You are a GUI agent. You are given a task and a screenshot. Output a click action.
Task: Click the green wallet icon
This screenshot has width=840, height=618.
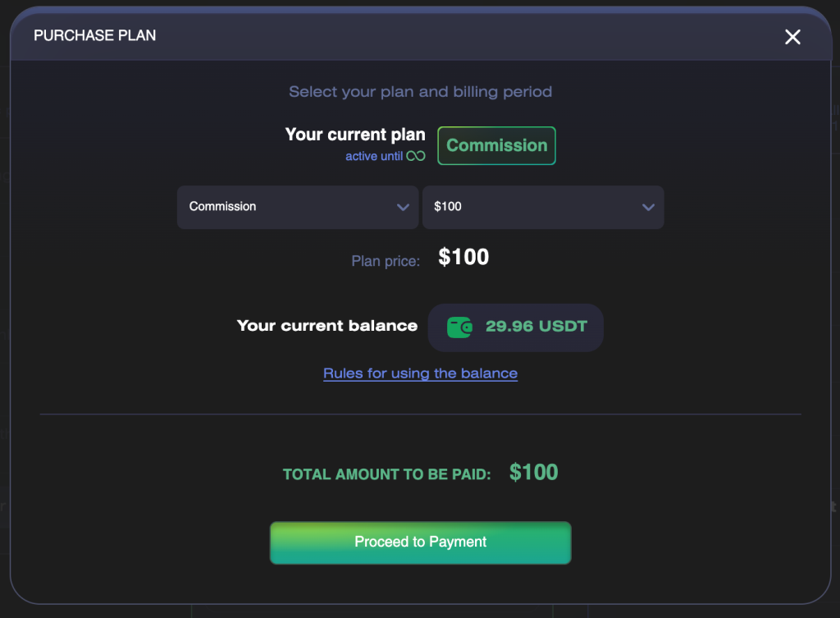[459, 327]
